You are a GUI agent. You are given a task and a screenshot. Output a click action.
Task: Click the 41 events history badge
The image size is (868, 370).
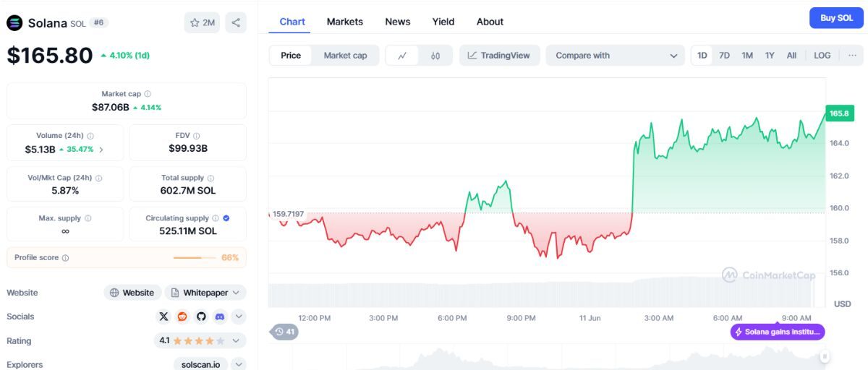point(284,332)
